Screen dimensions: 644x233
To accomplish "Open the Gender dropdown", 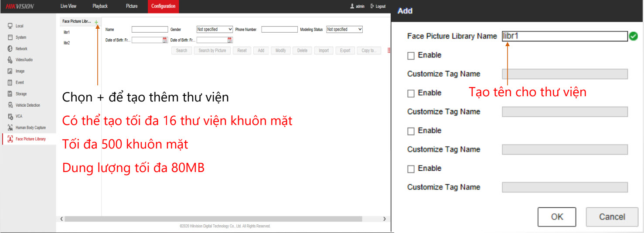I will coord(215,29).
